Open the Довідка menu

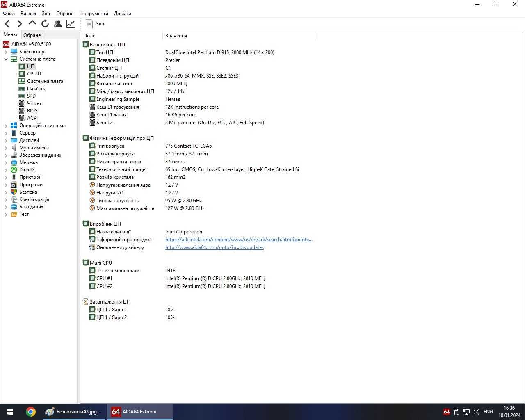tap(123, 14)
